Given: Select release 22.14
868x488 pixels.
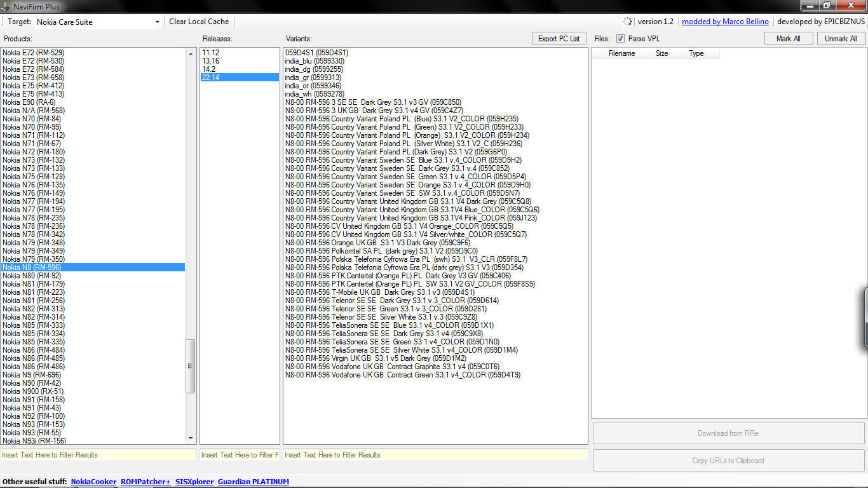Looking at the screenshot, I should point(240,78).
